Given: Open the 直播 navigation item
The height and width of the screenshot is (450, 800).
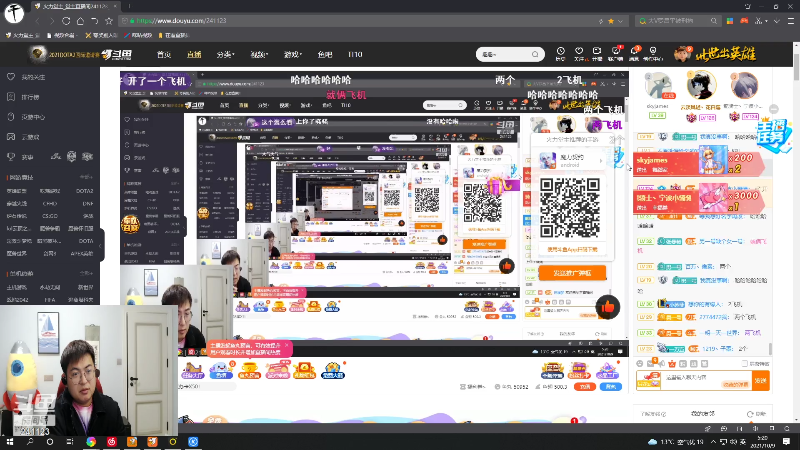Looking at the screenshot, I should point(194,54).
